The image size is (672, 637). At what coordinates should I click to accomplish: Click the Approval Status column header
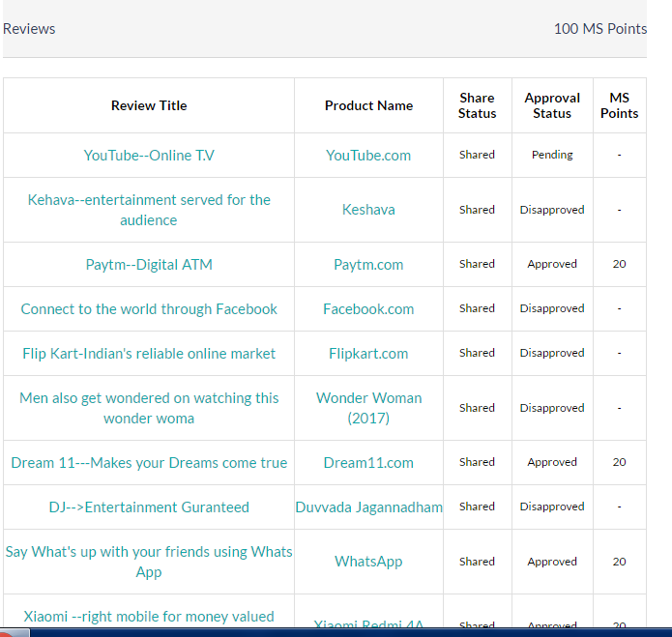pos(552,105)
